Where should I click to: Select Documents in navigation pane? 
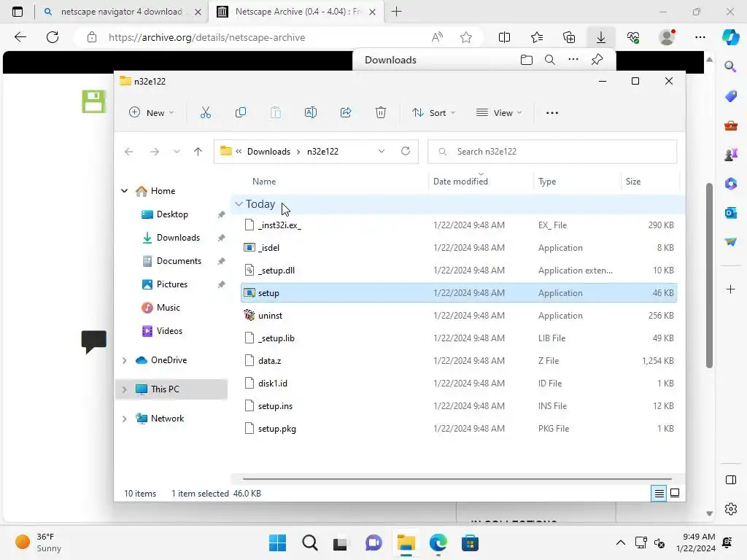179,261
